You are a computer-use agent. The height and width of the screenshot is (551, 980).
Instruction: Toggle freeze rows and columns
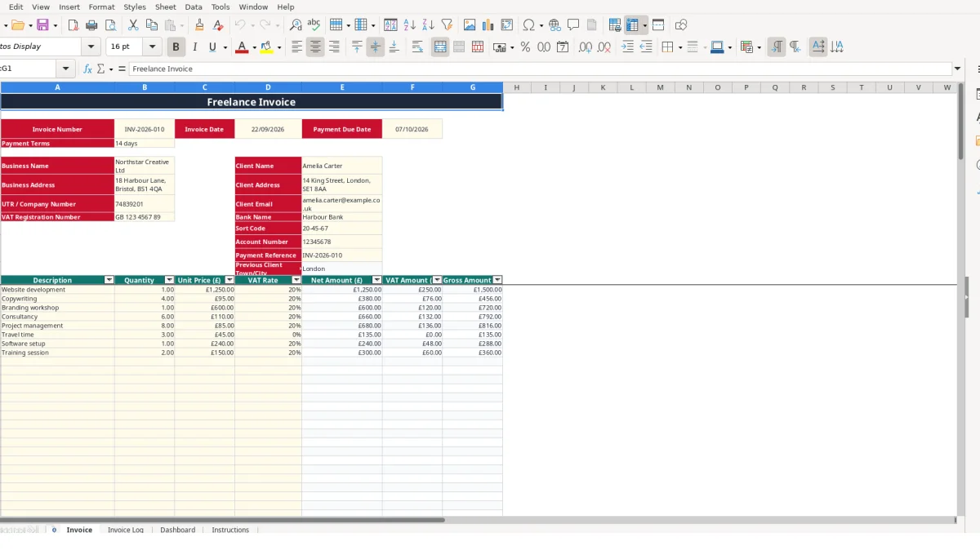click(632, 25)
